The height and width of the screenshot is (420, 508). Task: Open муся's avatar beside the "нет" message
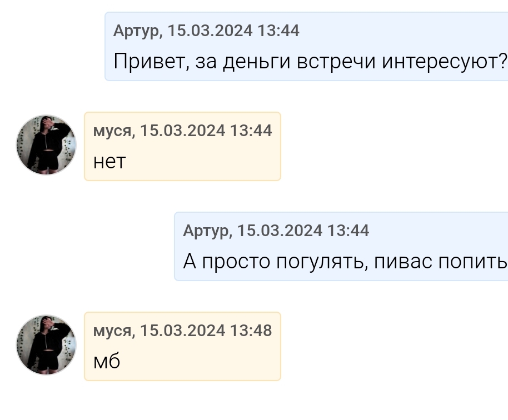coord(46,145)
